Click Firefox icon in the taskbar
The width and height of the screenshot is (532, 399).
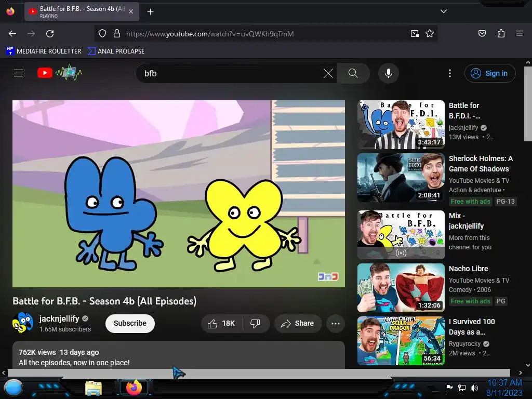134,388
